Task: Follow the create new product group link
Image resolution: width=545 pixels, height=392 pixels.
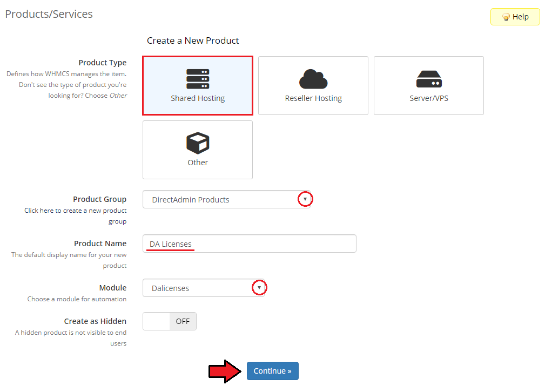Action: pyautogui.click(x=76, y=211)
